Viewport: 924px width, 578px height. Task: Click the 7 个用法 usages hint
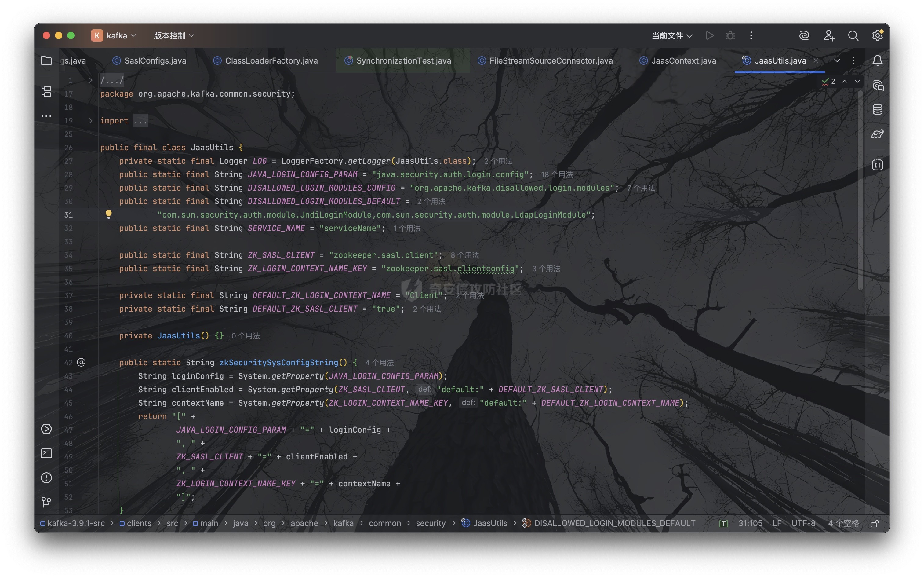(641, 188)
